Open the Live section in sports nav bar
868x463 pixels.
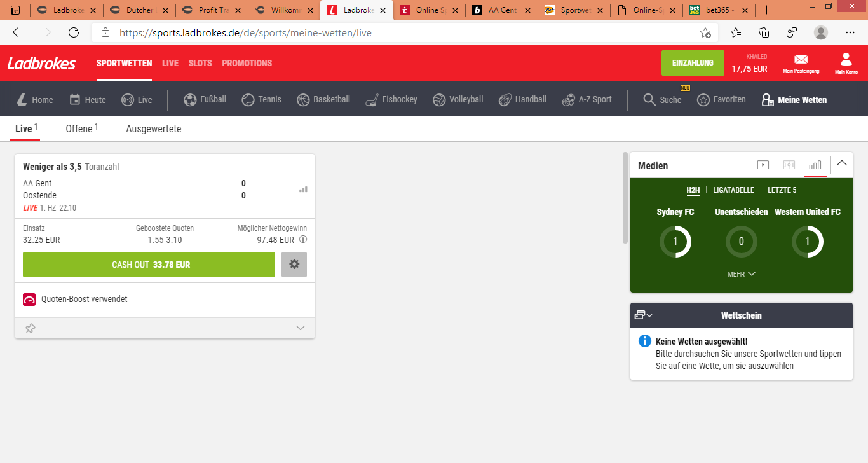[137, 99]
